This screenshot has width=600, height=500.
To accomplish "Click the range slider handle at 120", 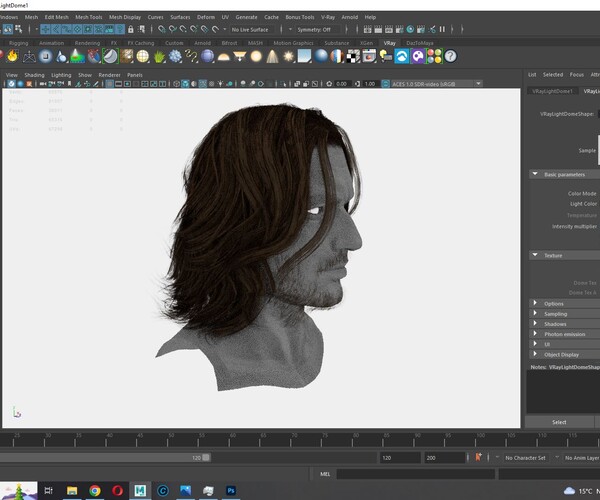I will click(206, 458).
